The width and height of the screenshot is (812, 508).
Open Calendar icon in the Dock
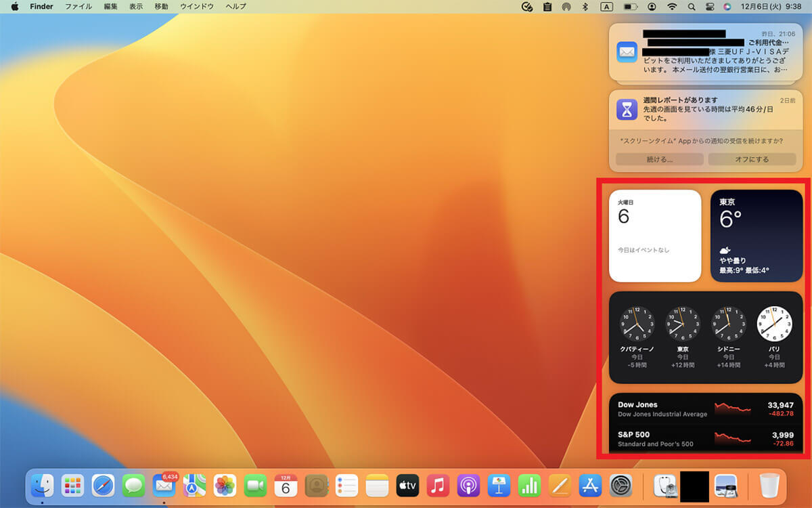[x=286, y=485]
